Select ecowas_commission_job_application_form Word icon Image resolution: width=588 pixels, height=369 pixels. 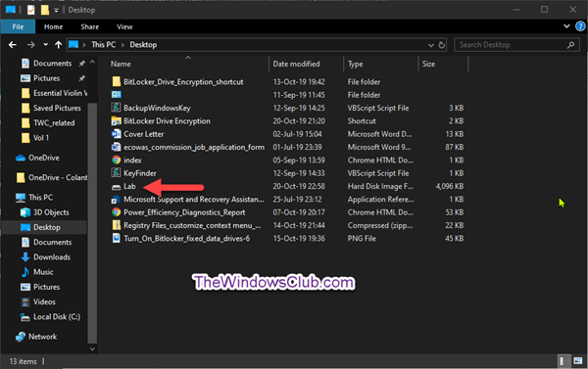(117, 147)
